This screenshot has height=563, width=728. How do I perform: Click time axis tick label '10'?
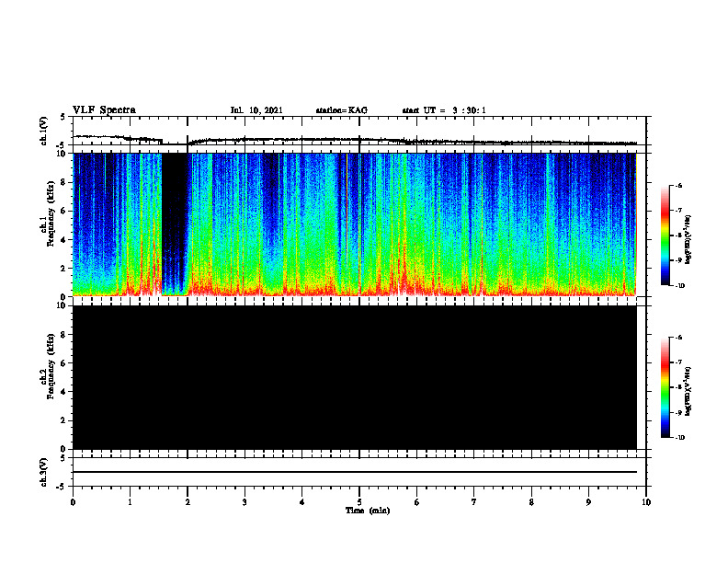[x=646, y=501]
